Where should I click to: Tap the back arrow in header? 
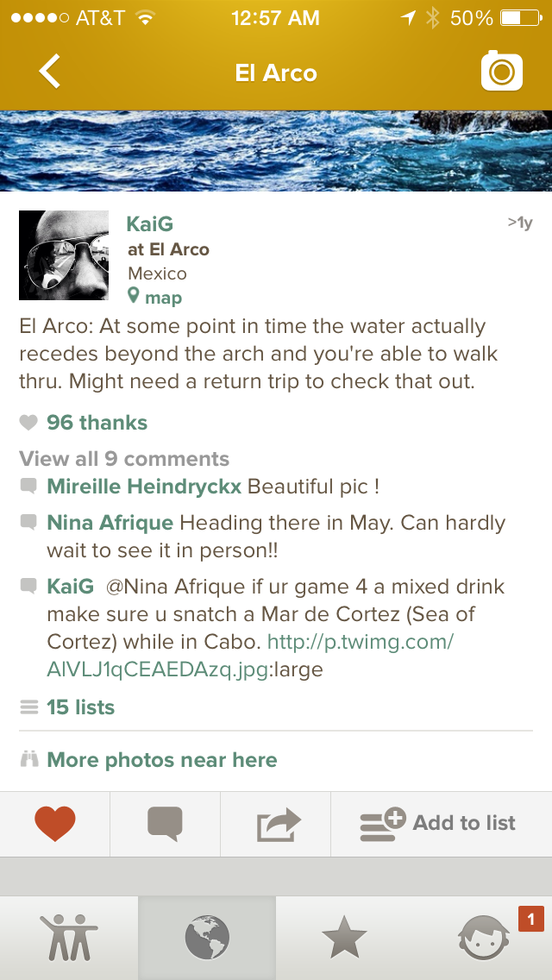(50, 71)
